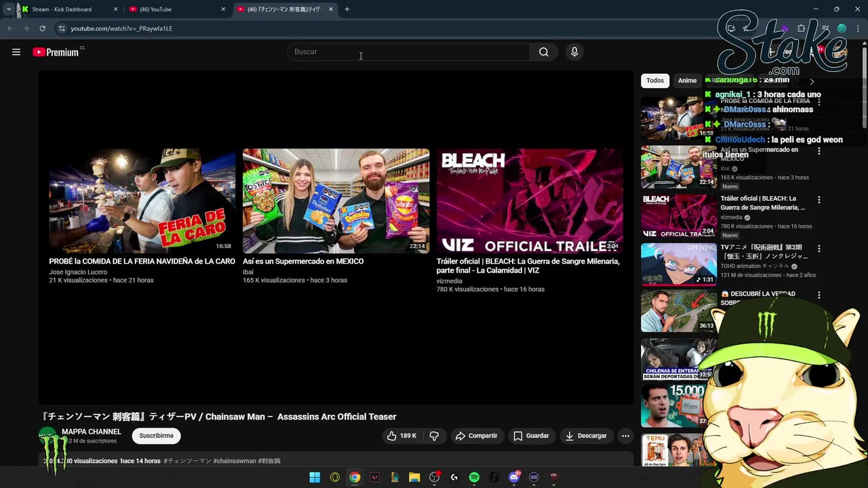The width and height of the screenshot is (868, 488).
Task: Click end-screen title 'Tráiler oficial | BLEACH'
Action: (x=528, y=266)
